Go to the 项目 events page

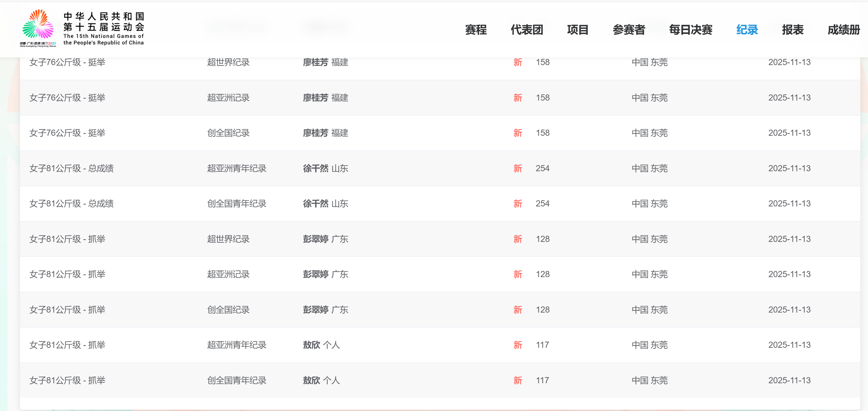coord(578,30)
